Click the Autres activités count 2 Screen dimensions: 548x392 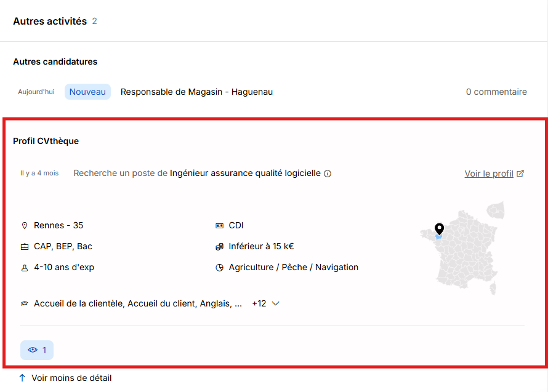tap(94, 22)
